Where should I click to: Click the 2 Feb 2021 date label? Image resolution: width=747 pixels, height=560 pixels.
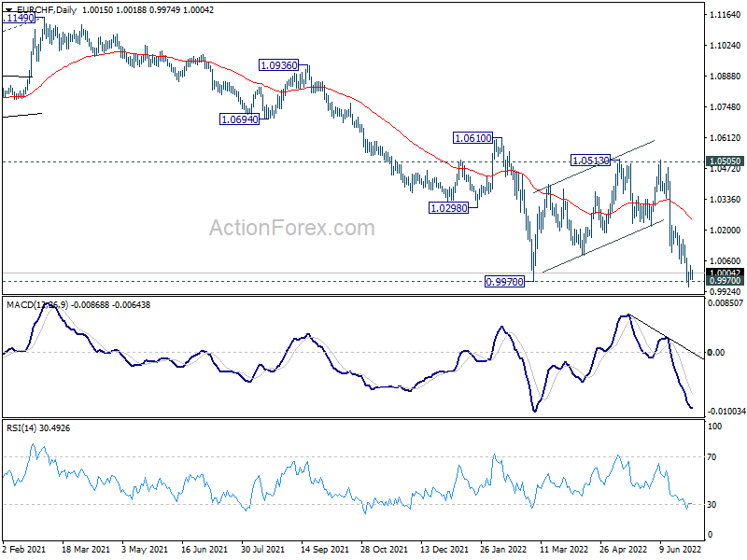click(24, 549)
